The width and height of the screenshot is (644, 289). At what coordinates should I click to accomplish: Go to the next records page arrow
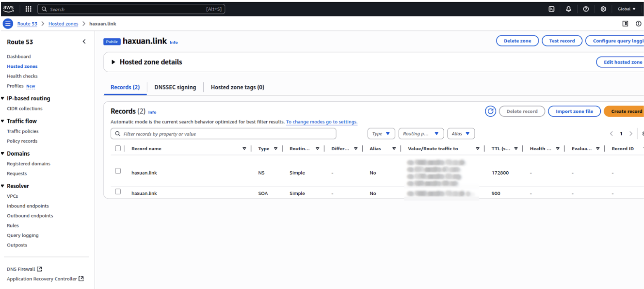pyautogui.click(x=630, y=134)
